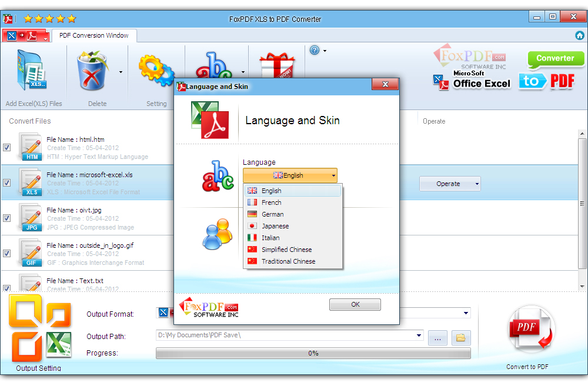The width and height of the screenshot is (588, 382).
Task: Toggle the Text.txt file checkbox
Action: click(x=6, y=288)
